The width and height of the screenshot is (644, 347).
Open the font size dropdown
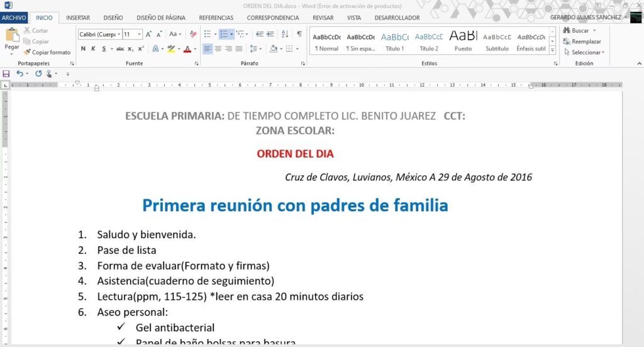pos(140,34)
